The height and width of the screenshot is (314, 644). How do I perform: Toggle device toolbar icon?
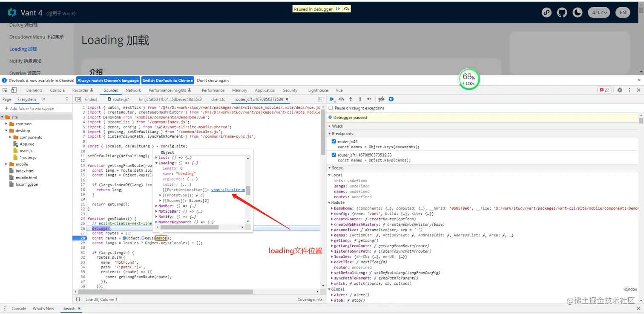(x=14, y=90)
